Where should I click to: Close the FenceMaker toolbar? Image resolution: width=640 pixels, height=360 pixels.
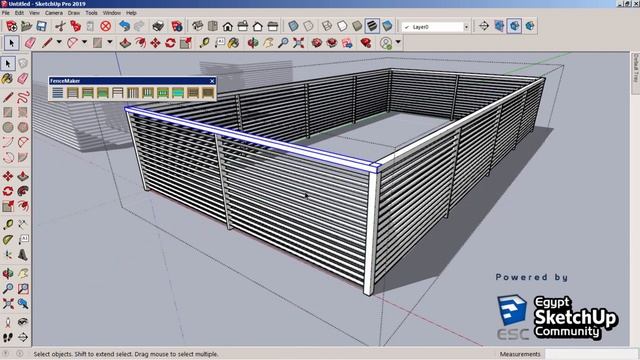click(x=212, y=81)
